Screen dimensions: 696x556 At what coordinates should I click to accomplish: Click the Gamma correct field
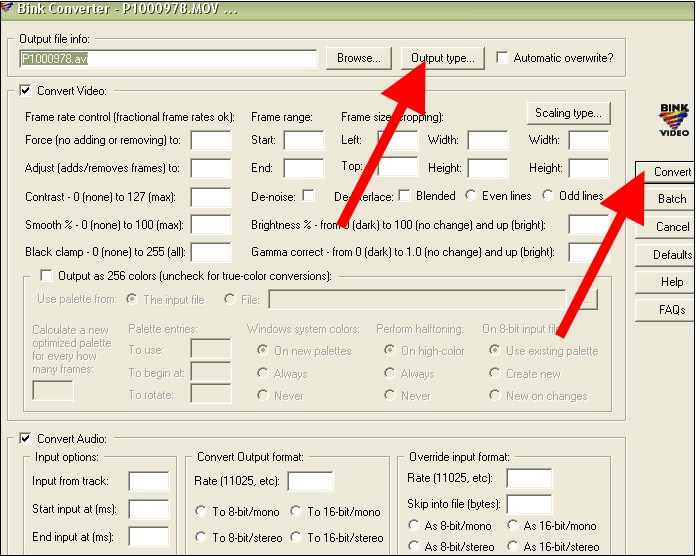tap(589, 252)
